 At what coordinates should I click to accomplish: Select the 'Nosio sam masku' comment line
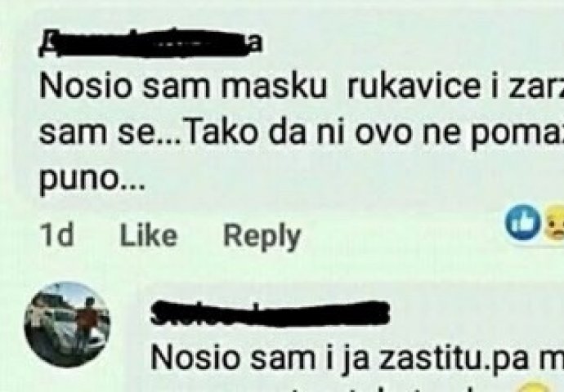[302, 87]
